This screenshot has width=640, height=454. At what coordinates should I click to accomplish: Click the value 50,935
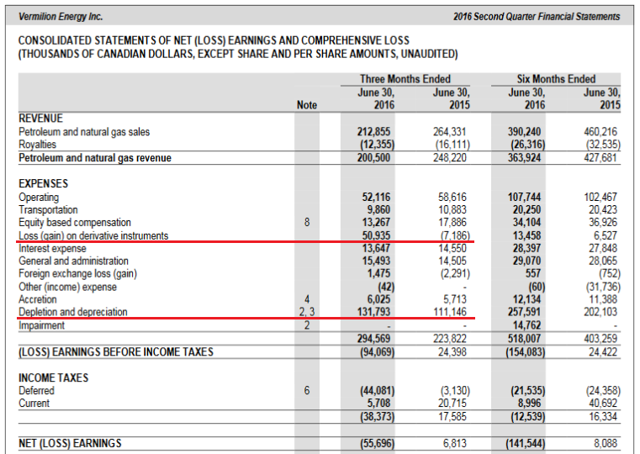[376, 236]
